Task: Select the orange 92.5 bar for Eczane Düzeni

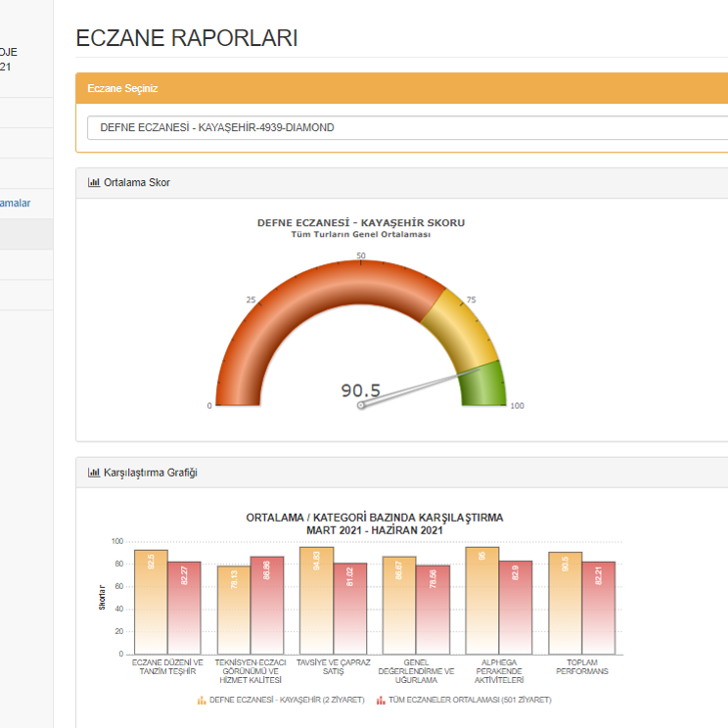Action: coord(151,602)
